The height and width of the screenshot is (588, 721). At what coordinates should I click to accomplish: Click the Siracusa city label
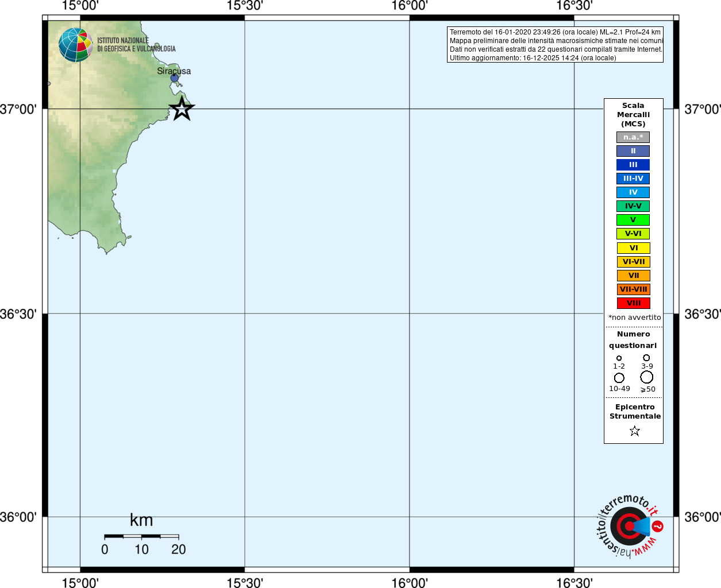tap(174, 71)
